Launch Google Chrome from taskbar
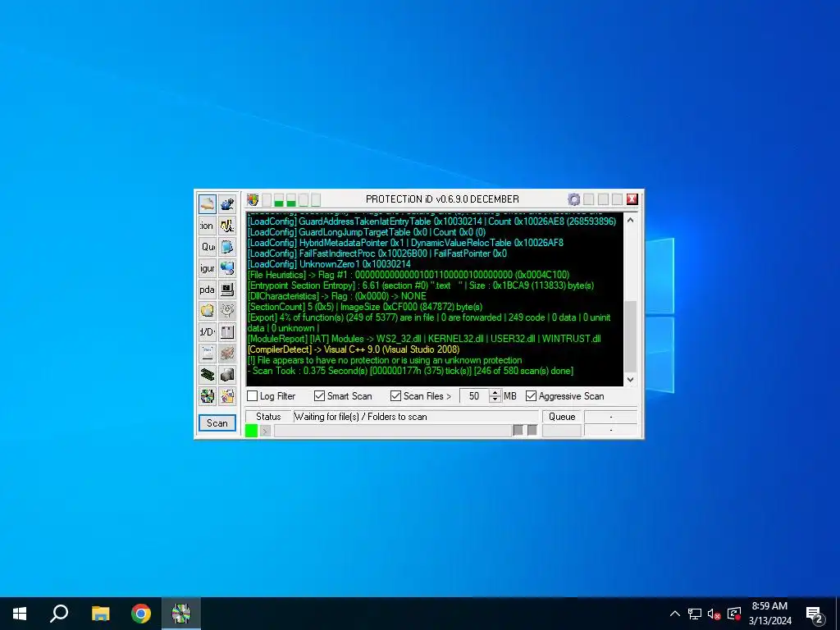Viewport: 840px width, 630px height. pyautogui.click(x=141, y=614)
